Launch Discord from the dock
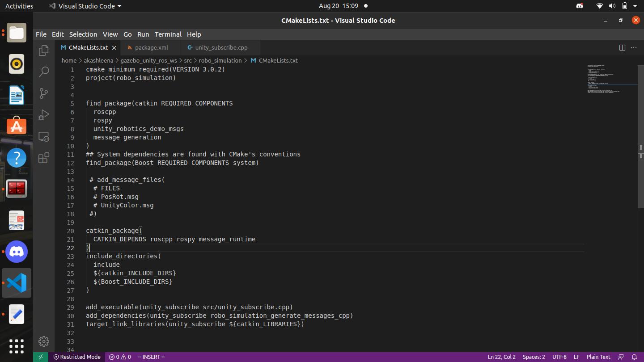The image size is (644, 362). (x=16, y=252)
